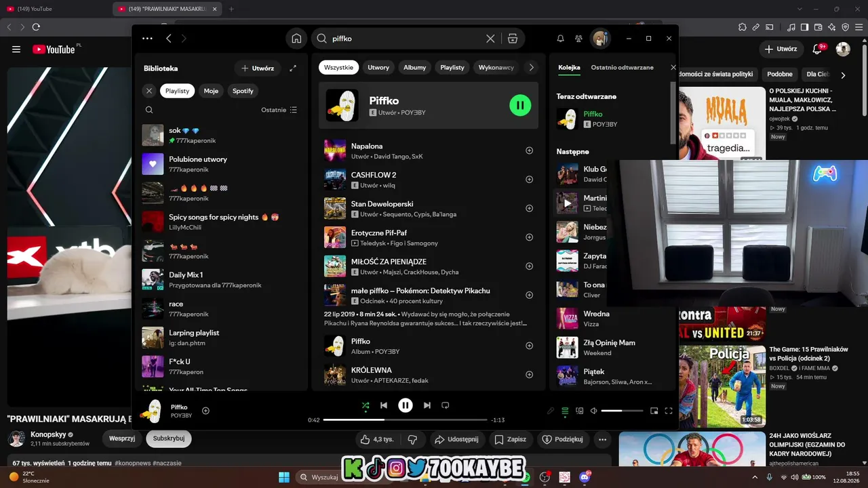Open the browser main menu
This screenshot has height=488, width=868.
tap(859, 27)
